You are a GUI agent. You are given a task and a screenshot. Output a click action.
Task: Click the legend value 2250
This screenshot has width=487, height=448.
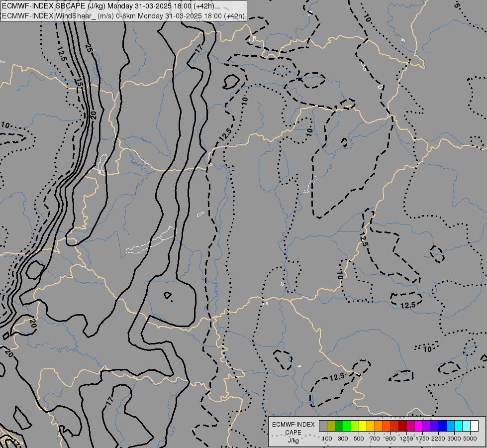click(438, 439)
